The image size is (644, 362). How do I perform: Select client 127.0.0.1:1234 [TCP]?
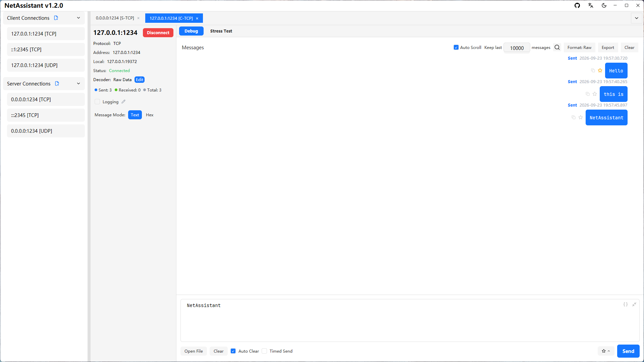pos(46,34)
